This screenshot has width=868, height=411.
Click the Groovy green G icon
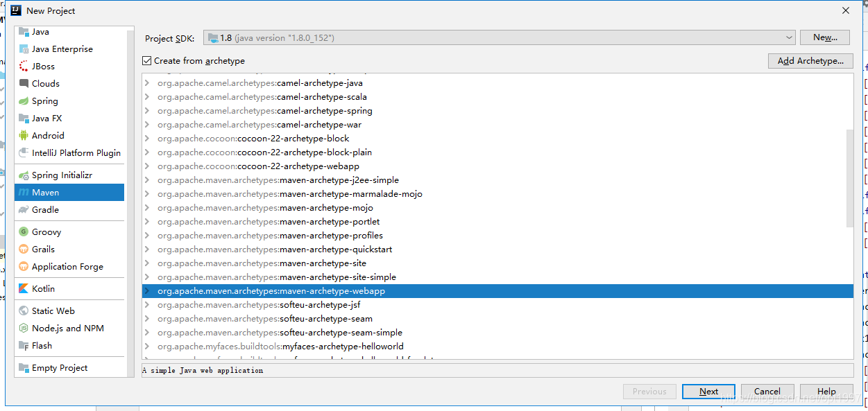click(24, 232)
